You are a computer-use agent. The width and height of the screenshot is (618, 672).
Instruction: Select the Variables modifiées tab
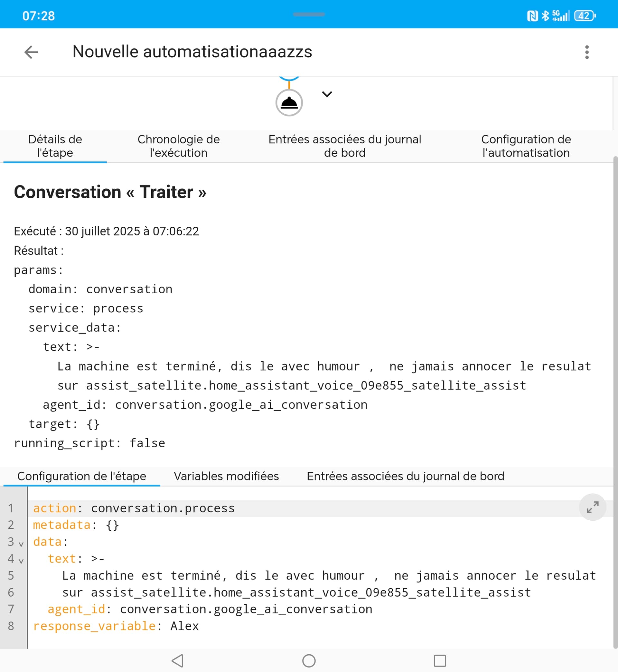(226, 476)
